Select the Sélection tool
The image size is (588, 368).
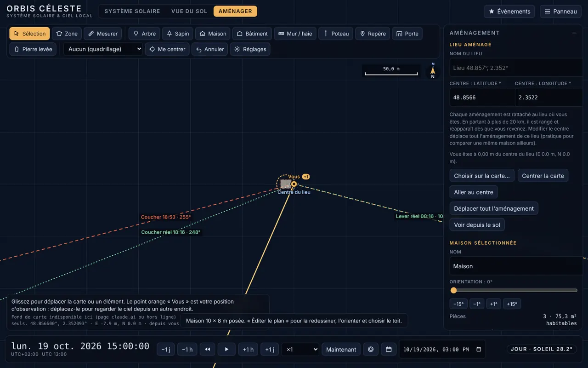29,34
